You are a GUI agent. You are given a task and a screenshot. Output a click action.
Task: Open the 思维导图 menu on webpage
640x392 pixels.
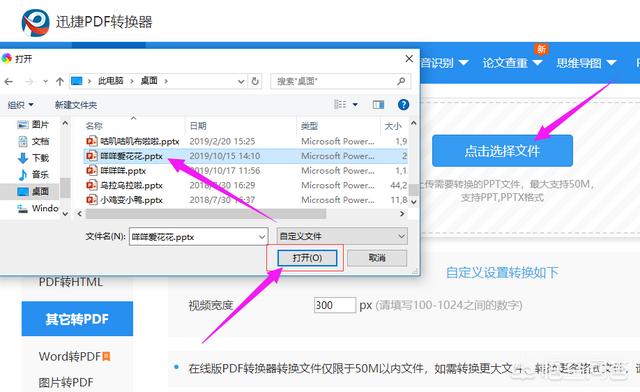[x=586, y=63]
